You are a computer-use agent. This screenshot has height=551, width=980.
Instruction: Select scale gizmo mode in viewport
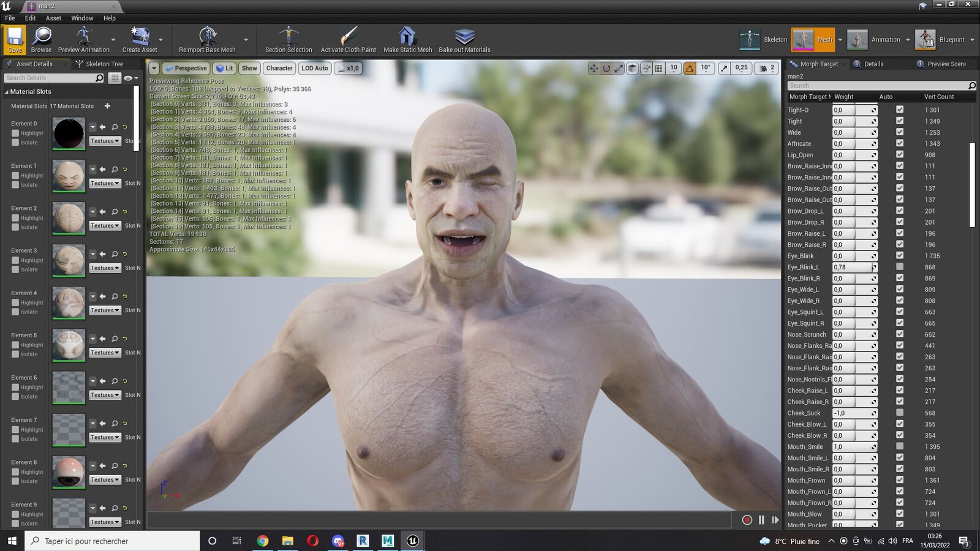(619, 68)
